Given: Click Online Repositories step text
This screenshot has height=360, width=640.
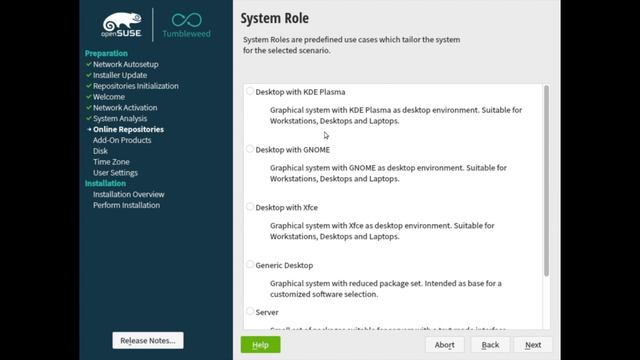Looking at the screenshot, I should 129,129.
